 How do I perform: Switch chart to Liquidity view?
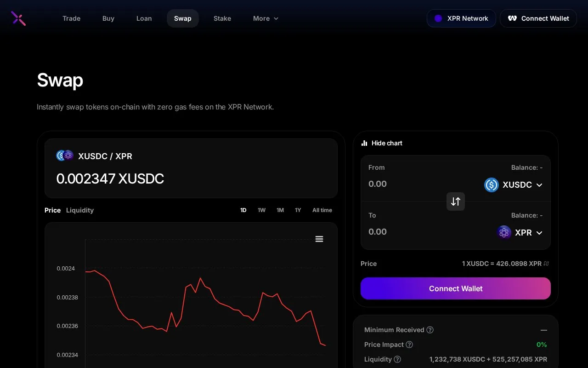pos(80,210)
